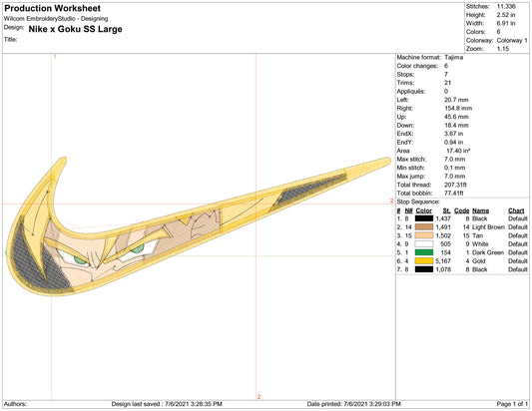This screenshot has height=411, width=532.
Task: Click the 'Color changes:' label
Action: (417, 66)
